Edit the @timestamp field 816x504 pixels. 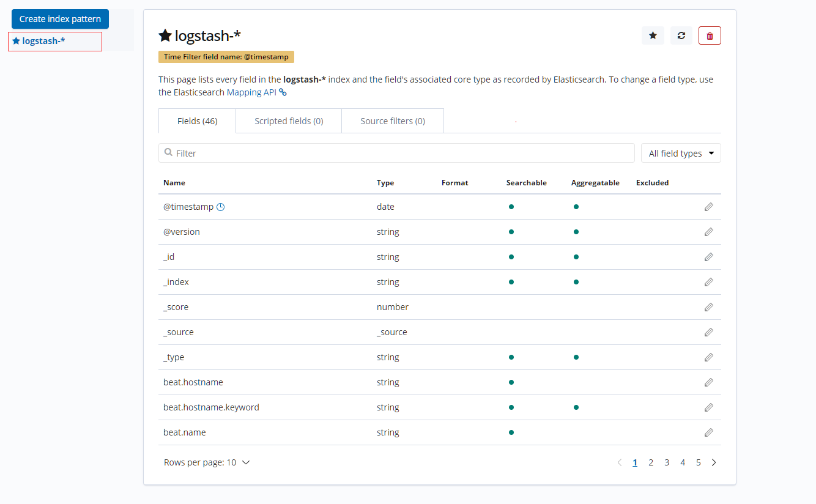[709, 206]
